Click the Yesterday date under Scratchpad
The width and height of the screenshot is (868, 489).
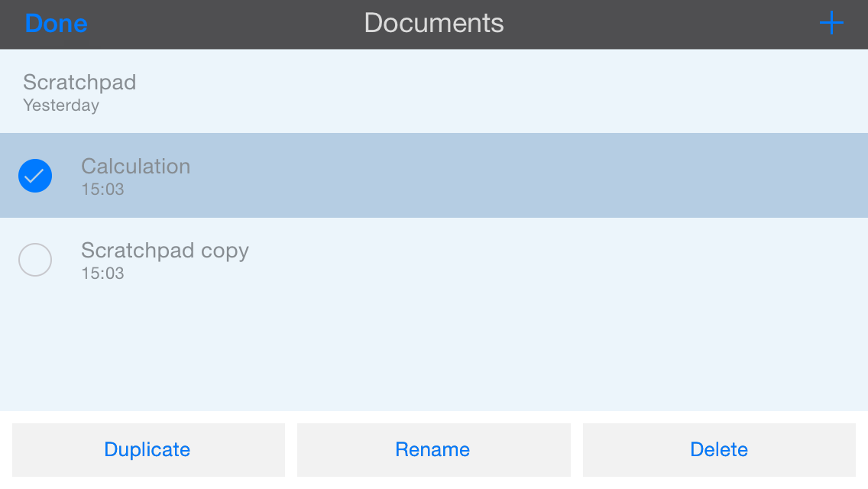pyautogui.click(x=61, y=105)
